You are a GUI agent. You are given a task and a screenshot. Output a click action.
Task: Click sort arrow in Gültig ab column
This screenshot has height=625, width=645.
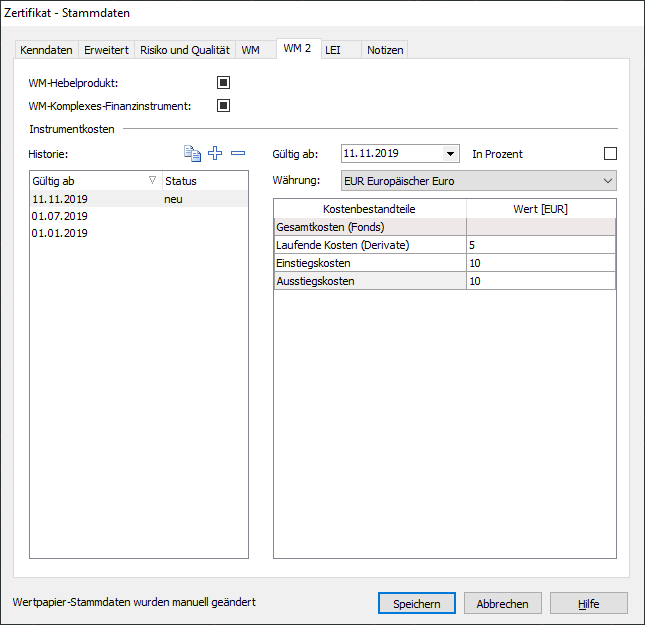click(x=152, y=181)
